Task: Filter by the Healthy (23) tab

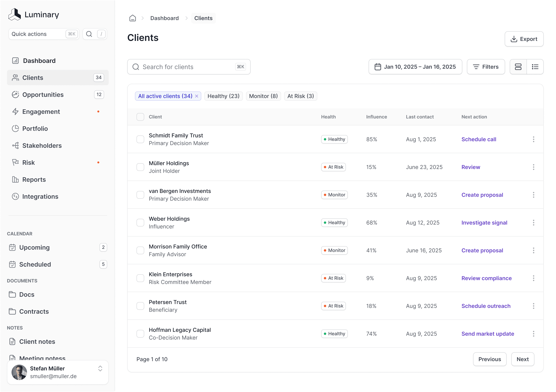Action: click(x=223, y=96)
